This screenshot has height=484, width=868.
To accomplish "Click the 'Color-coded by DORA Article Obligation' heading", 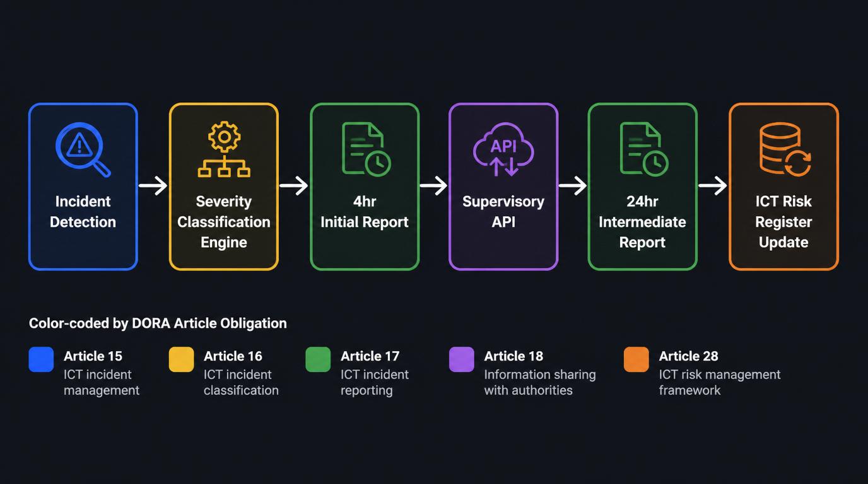I will point(158,323).
